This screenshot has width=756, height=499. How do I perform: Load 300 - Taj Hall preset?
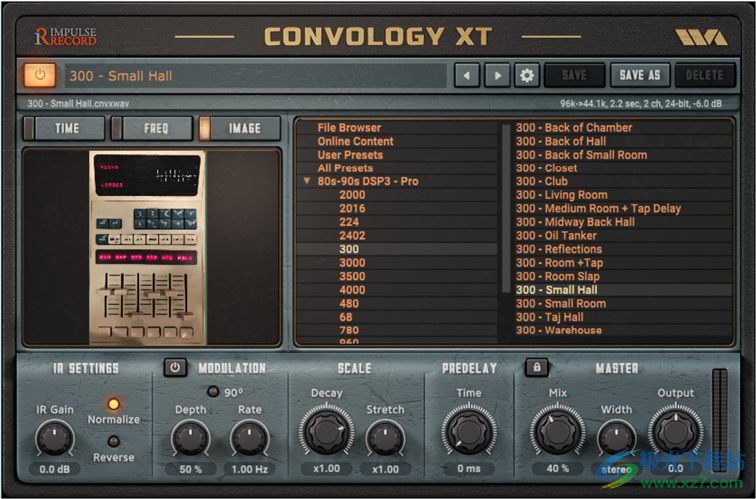pos(550,317)
